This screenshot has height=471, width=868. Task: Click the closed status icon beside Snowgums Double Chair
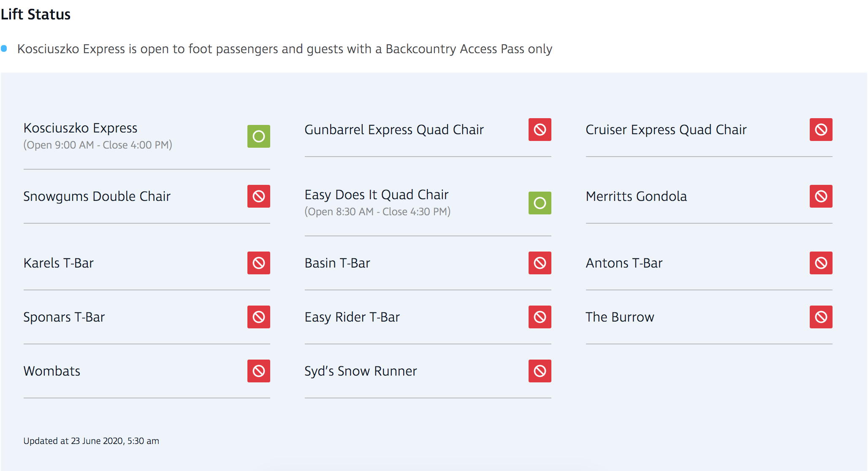tap(258, 196)
